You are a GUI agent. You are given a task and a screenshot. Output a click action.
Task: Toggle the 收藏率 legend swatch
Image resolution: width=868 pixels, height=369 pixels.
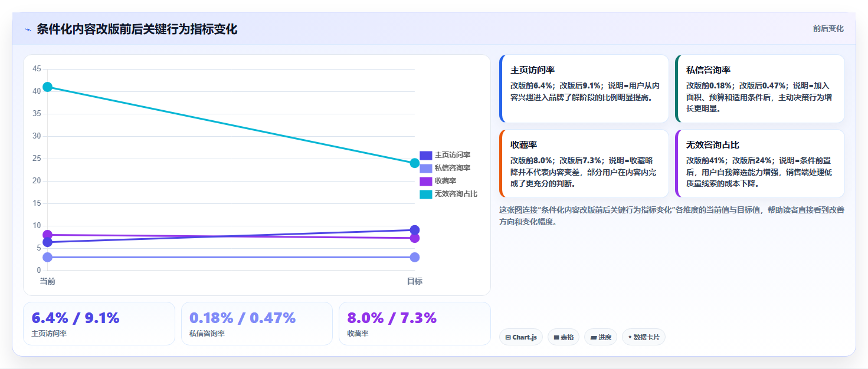[x=426, y=181]
